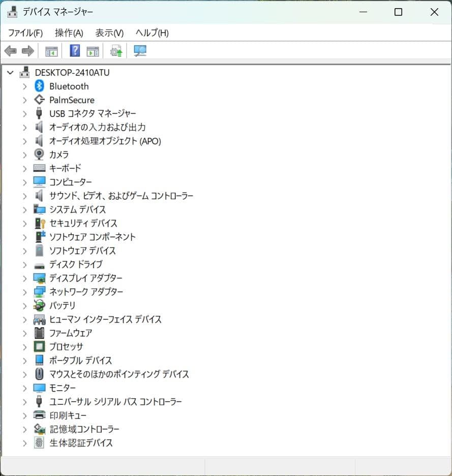Expand the ネットワーク アダプター category

[x=24, y=292]
